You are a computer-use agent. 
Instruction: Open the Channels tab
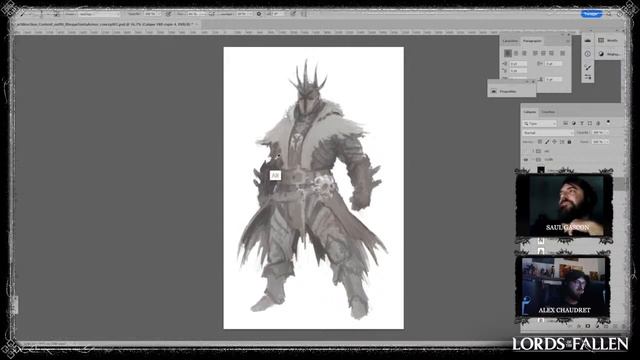tap(548, 112)
